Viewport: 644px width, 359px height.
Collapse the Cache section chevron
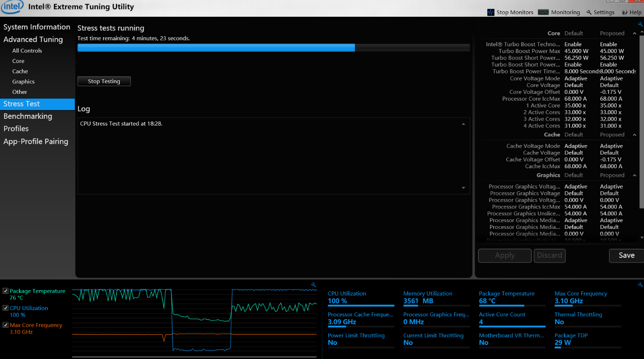(634, 135)
